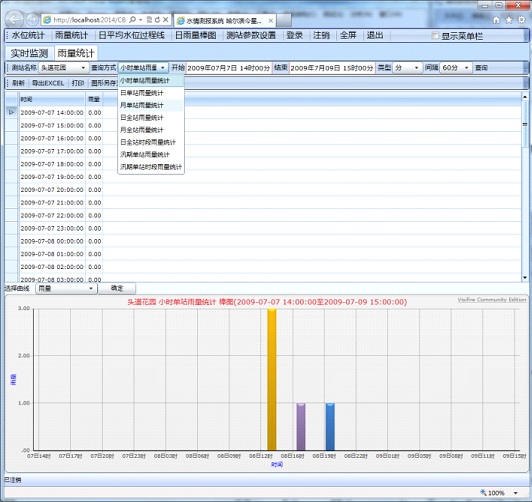This screenshot has width=532, height=502.
Task: Click the purple bar in the chart
Action: click(301, 427)
